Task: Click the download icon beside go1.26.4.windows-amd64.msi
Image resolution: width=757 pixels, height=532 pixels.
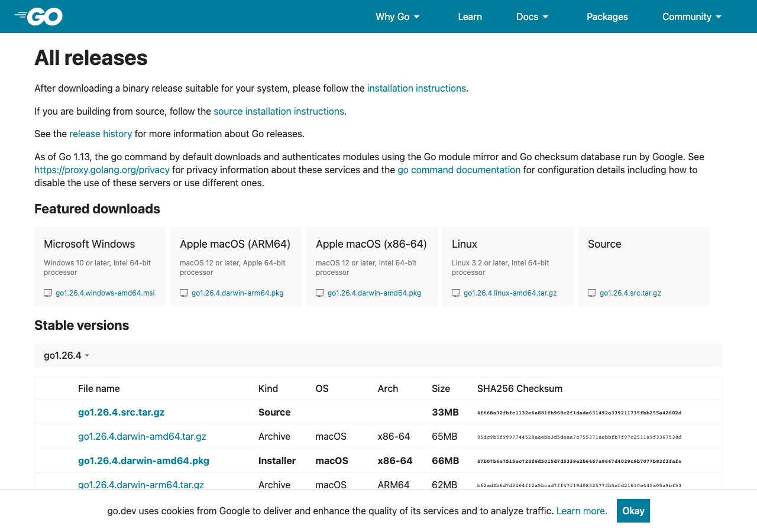Action: [48, 293]
